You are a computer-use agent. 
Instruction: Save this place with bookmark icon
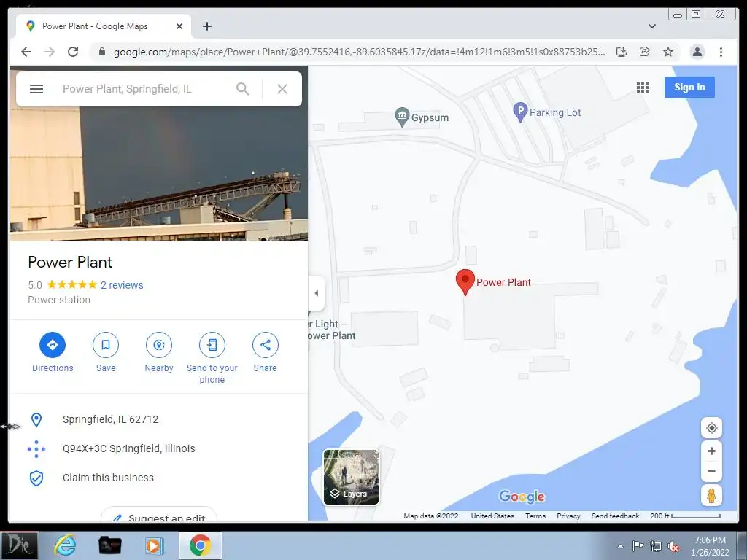[x=106, y=345]
